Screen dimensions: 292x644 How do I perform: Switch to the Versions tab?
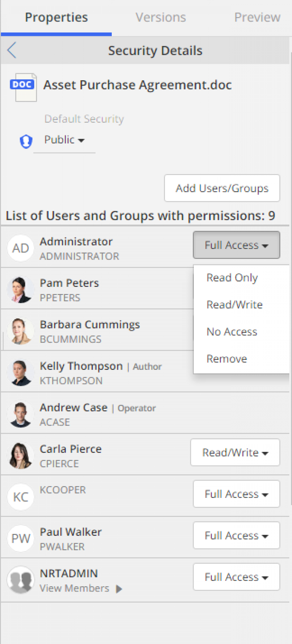(x=161, y=17)
